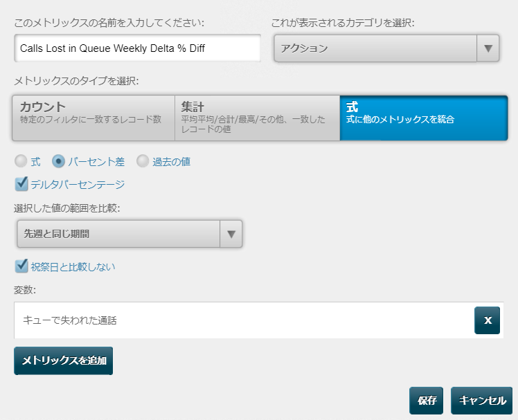Screen dimensions: 518x420
Task: Click the 先週と同じ期間 combo box text
Action: [57, 234]
